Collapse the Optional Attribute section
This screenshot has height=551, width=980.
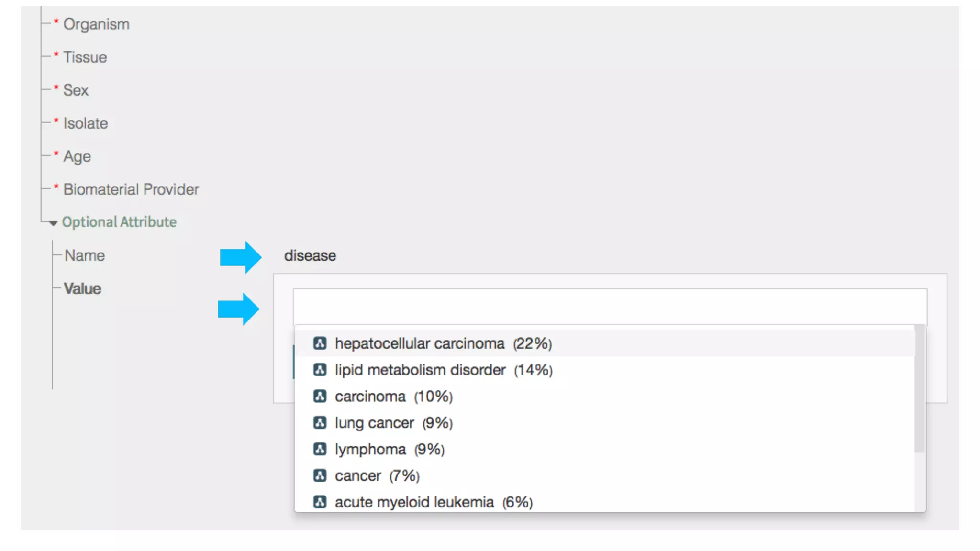tap(53, 223)
